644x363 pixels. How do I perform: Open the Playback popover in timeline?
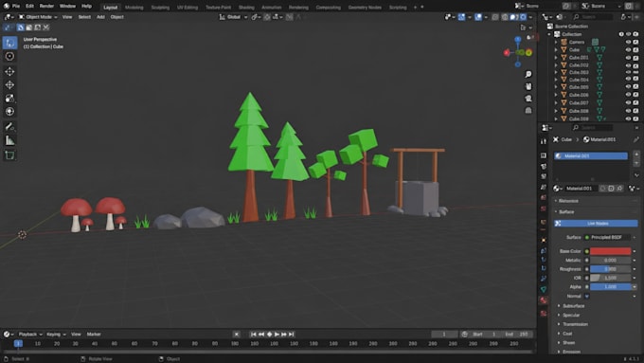[30, 335]
